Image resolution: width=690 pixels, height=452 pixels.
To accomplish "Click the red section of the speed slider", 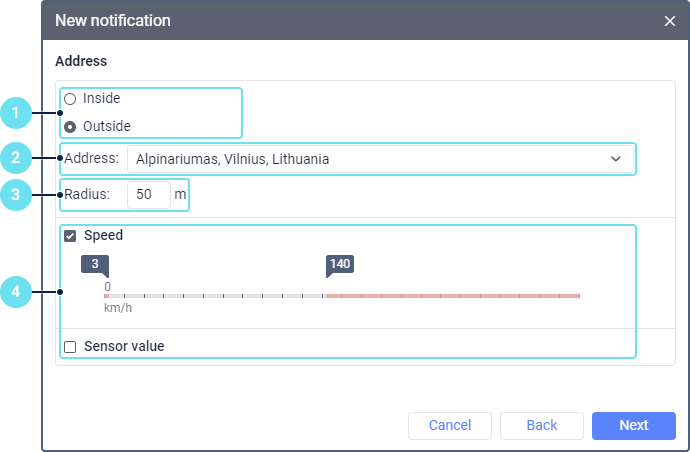I will point(450,296).
